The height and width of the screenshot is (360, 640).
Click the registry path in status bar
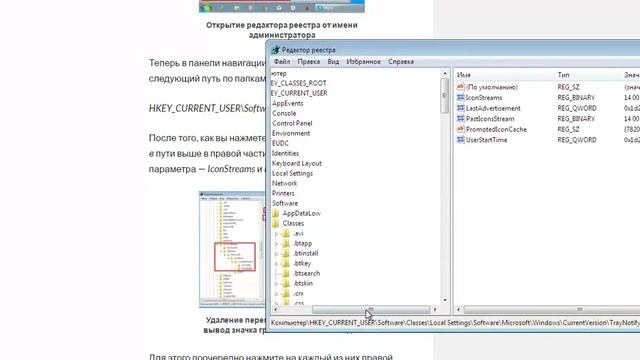click(x=455, y=323)
